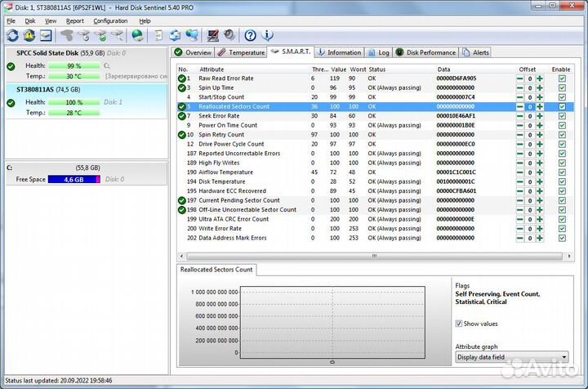Select the Spin Retry Count attribute row
Image resolution: width=588 pixels, height=389 pixels.
pos(221,135)
